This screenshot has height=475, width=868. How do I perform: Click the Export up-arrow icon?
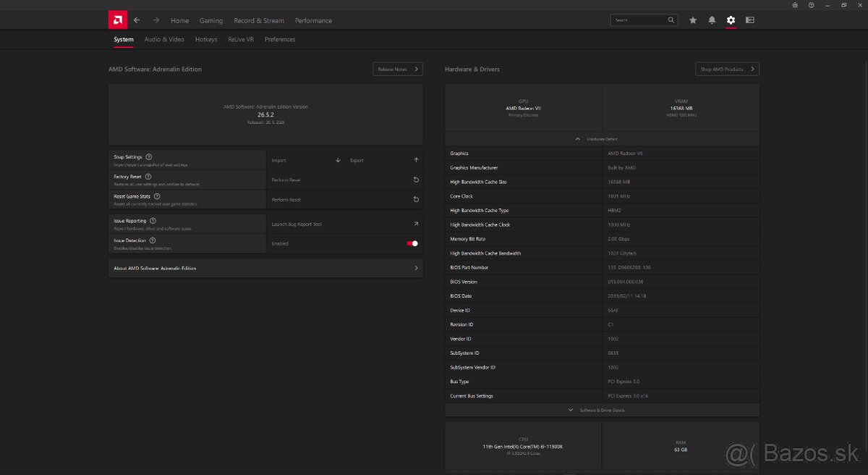click(x=416, y=160)
